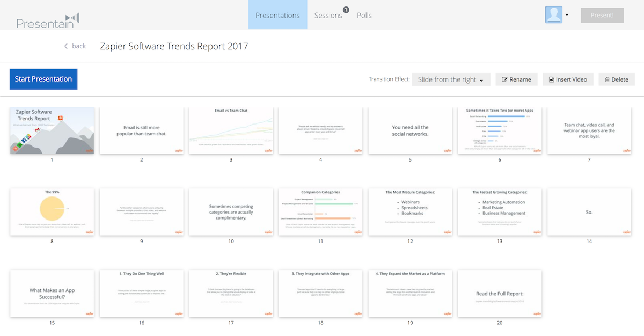Select slide 6 Sometimes it Takes Two Apps

click(x=500, y=130)
